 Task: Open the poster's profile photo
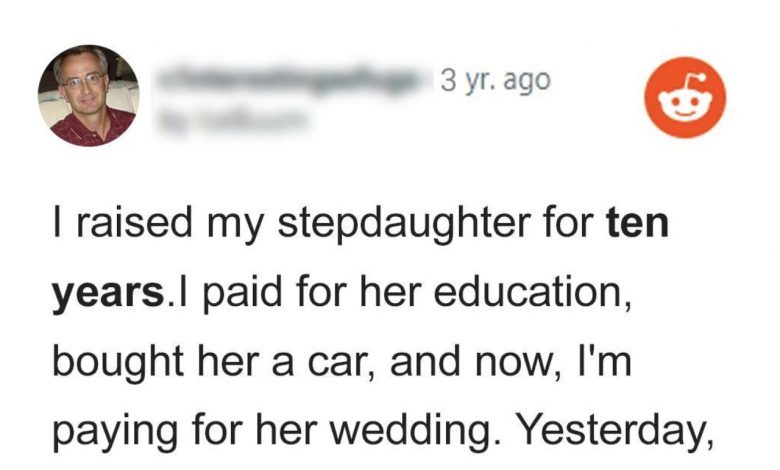tap(88, 96)
